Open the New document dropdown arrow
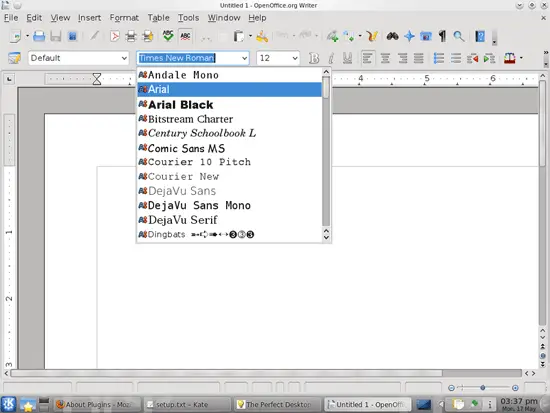Screen dimensions: 550x413 coord(27,36)
